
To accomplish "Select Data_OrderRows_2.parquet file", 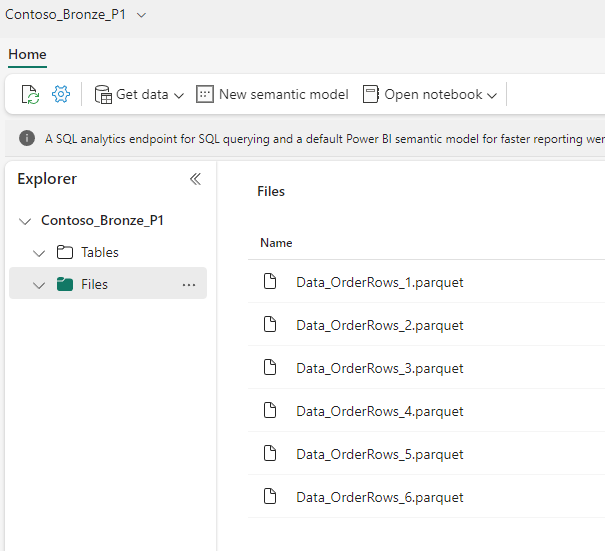I will [x=379, y=325].
